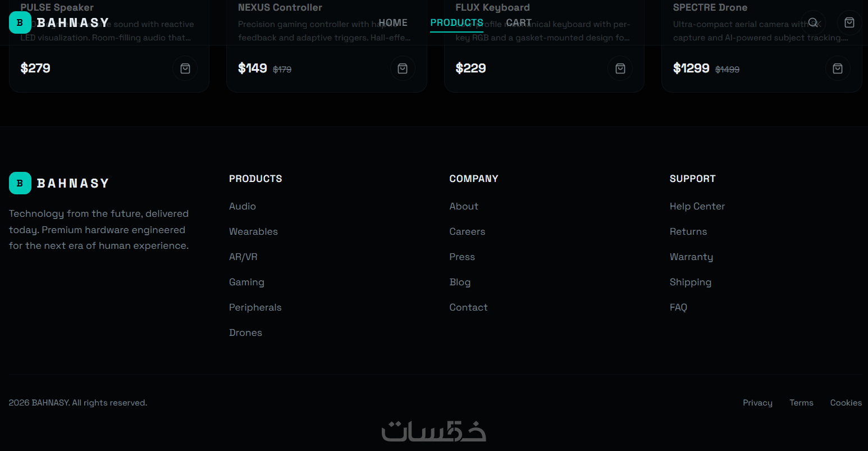
Task: Open the shopping bag icon in navbar
Action: (849, 22)
